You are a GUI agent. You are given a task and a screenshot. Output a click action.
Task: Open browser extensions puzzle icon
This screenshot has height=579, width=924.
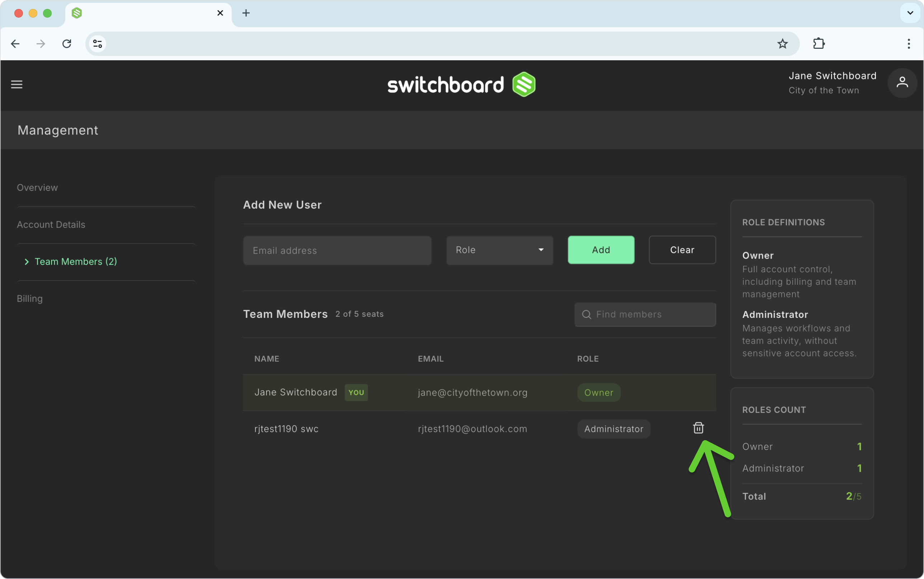pos(819,44)
